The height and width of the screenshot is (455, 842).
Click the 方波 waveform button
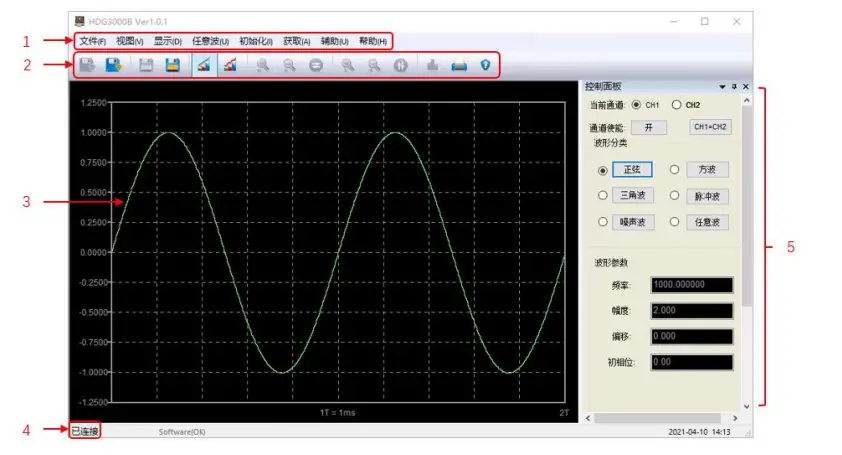(707, 170)
